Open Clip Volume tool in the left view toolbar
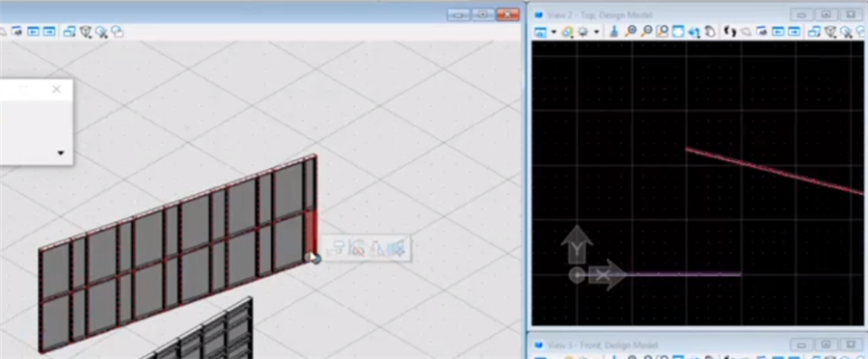The height and width of the screenshot is (359, 868). coord(85,32)
